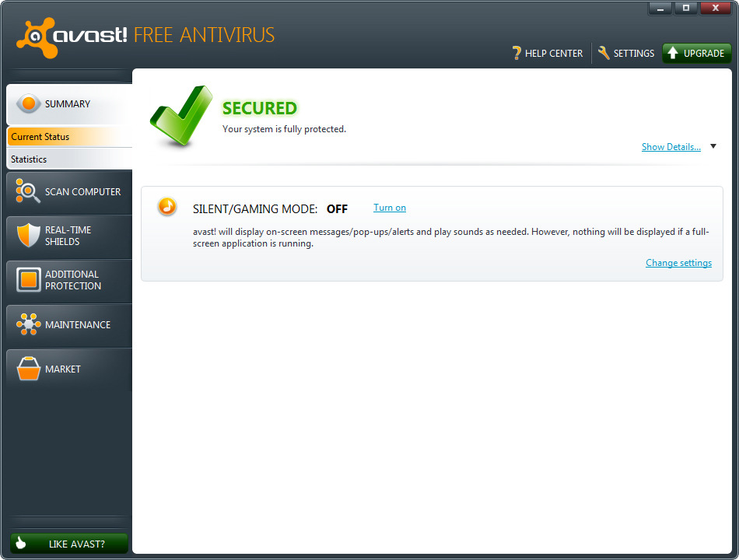Open the Change settings link
Screen dimensions: 739x560
[x=678, y=263]
